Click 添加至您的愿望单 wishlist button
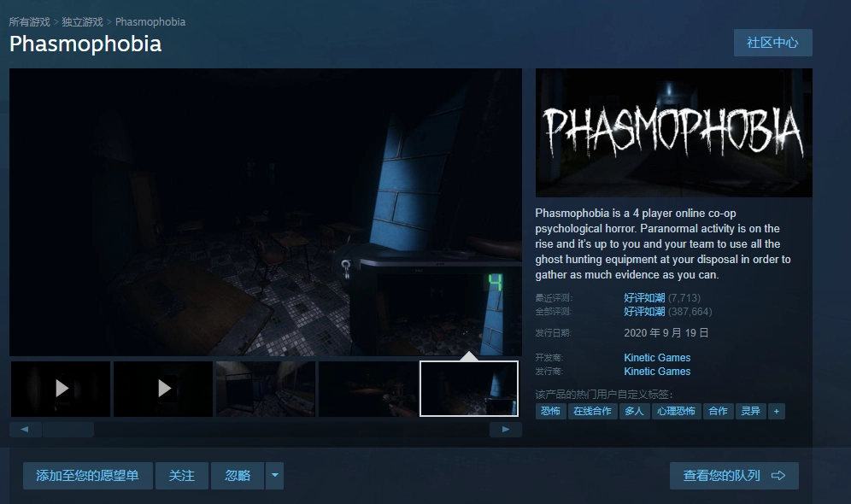Image resolution: width=851 pixels, height=504 pixels. 87,476
